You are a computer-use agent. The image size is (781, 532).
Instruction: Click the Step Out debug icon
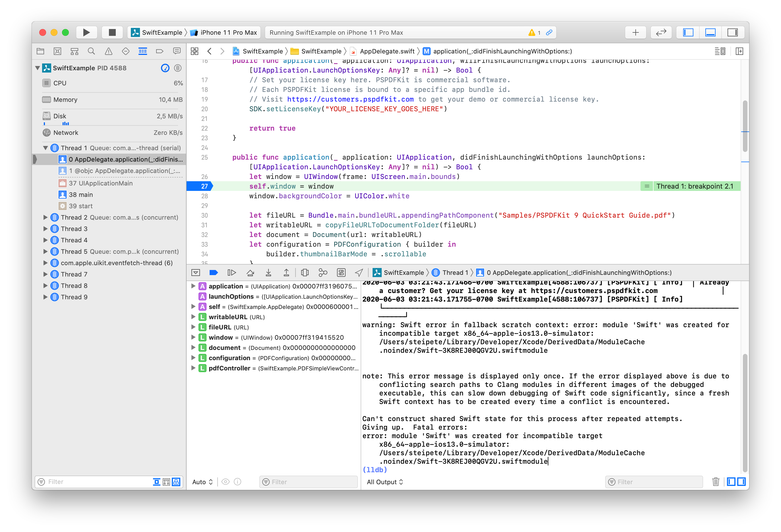pos(286,273)
